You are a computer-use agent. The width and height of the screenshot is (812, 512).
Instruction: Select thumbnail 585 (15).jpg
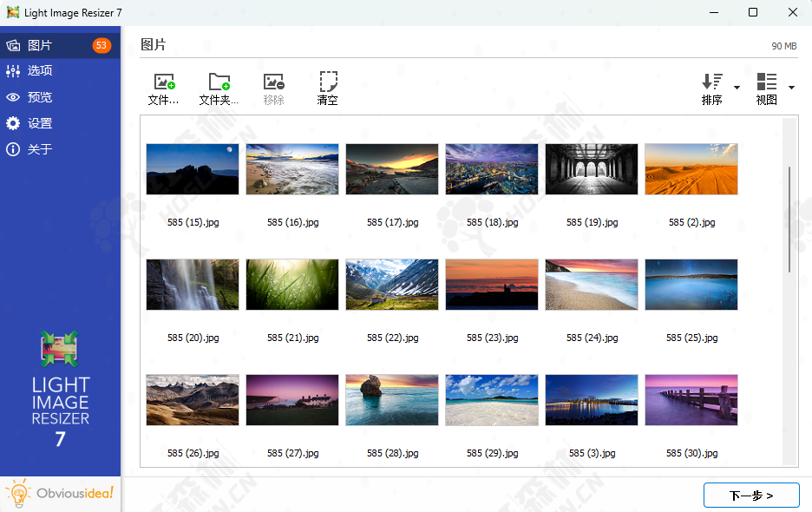[x=193, y=169]
